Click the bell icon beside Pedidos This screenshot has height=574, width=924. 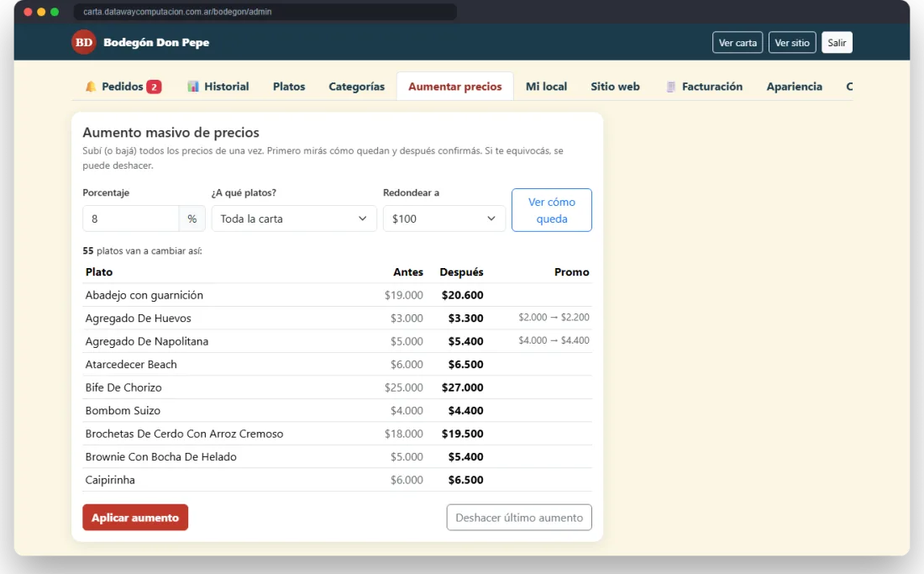click(x=91, y=87)
